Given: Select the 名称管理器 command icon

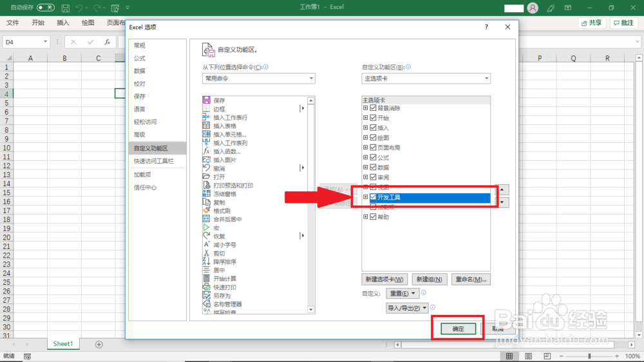Looking at the screenshot, I should point(206,304).
